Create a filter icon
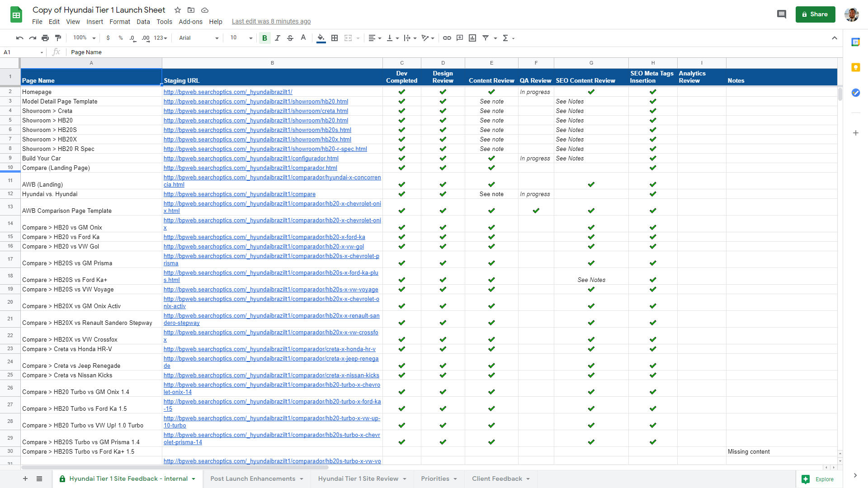The width and height of the screenshot is (868, 488). click(486, 38)
